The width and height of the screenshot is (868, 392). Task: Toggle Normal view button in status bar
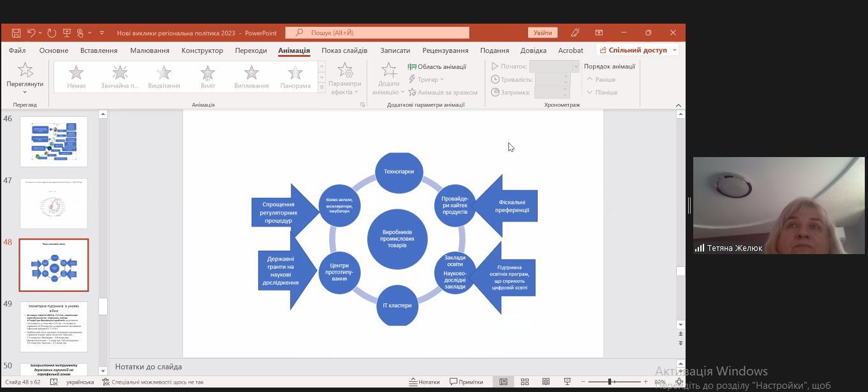click(503, 382)
